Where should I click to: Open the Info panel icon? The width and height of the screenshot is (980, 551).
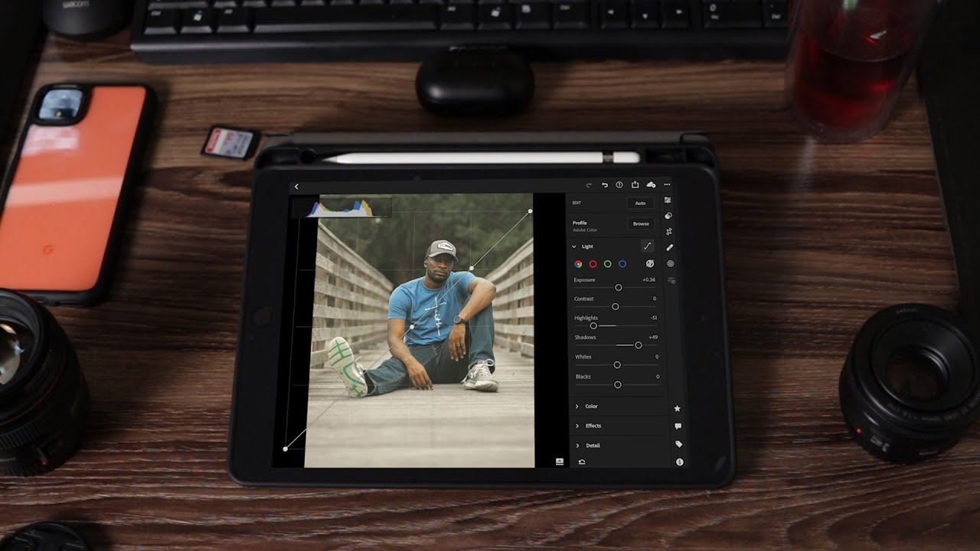(x=679, y=462)
